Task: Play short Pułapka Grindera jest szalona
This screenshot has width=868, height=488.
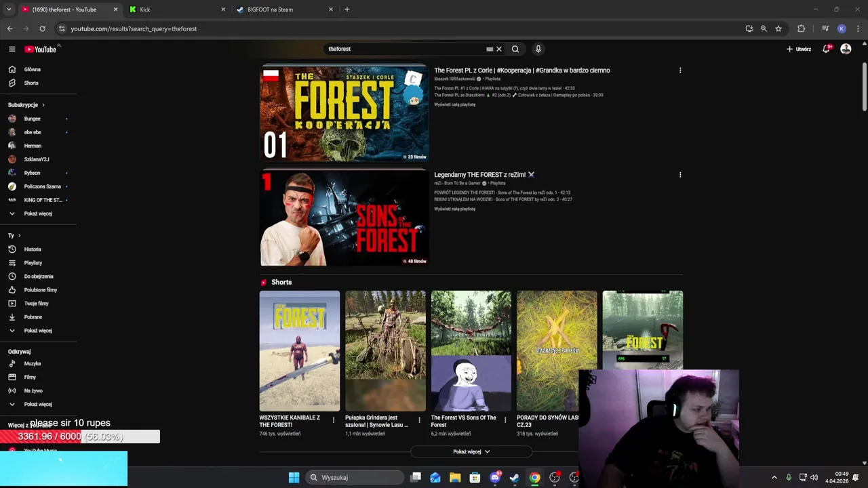Action: coord(385,351)
